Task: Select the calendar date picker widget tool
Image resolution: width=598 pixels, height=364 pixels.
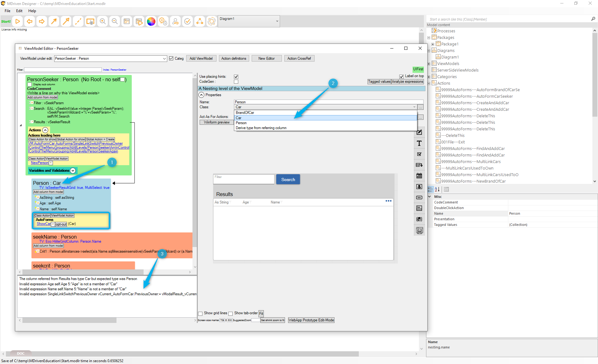Action: (x=419, y=176)
